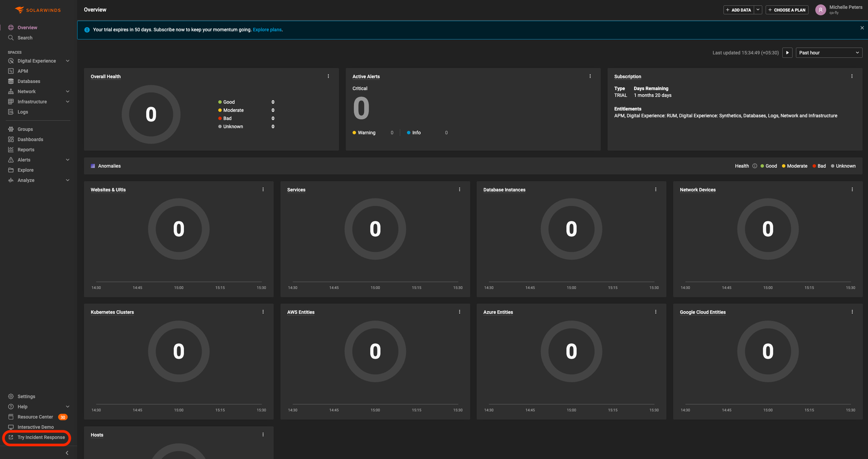This screenshot has width=868, height=459.
Task: Toggle the Anomalies legend indicator
Action: click(93, 166)
